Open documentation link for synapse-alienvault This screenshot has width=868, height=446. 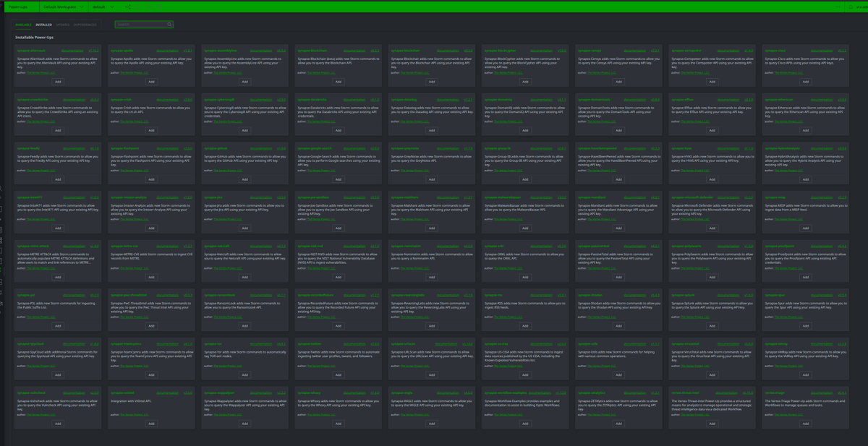click(x=74, y=51)
